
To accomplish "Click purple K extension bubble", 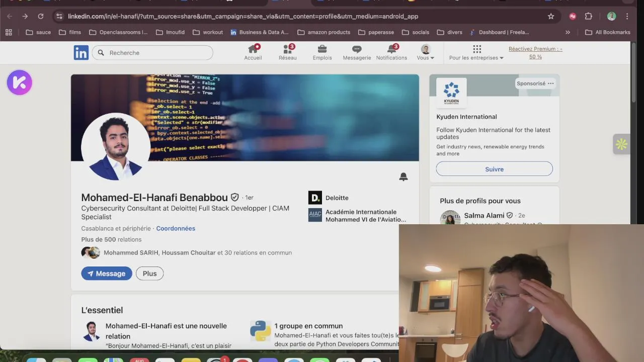I will click(20, 82).
